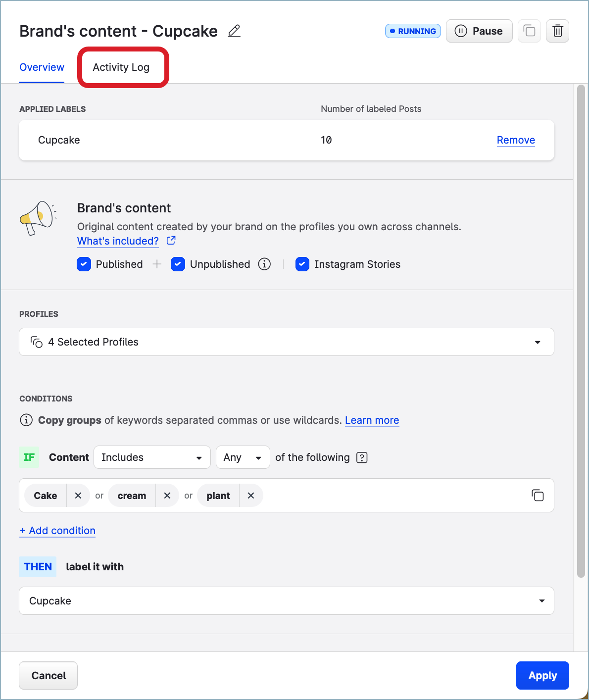Click the info icon next to Unpublished
The image size is (589, 700).
[265, 264]
